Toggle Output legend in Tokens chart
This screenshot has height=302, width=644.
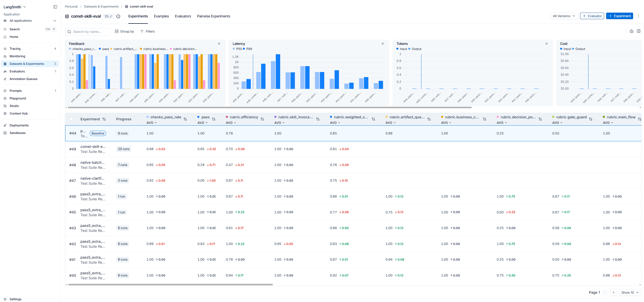[415, 49]
